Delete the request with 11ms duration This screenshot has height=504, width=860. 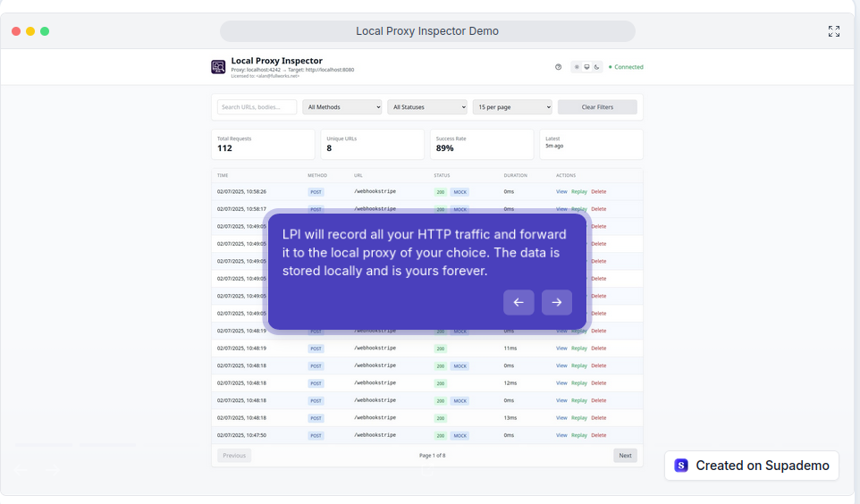[599, 349]
